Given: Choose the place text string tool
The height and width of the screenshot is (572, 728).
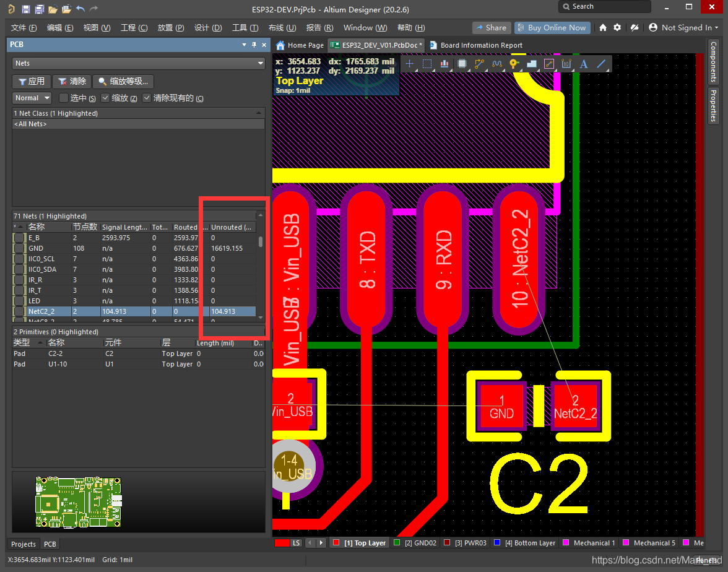Looking at the screenshot, I should (x=584, y=64).
